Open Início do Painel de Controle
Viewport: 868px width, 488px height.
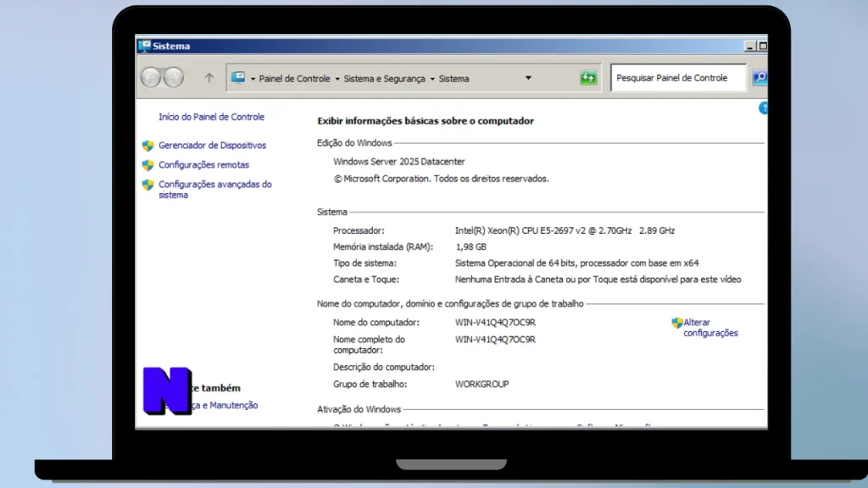click(x=211, y=117)
